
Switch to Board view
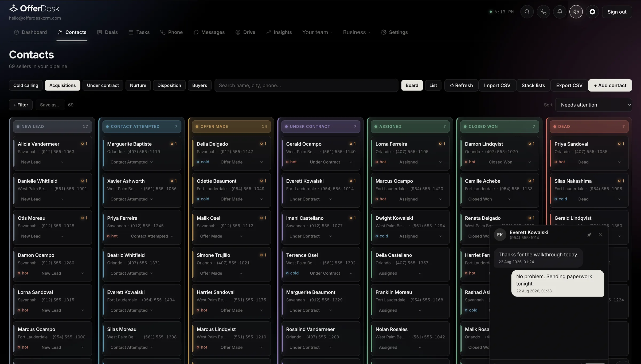pyautogui.click(x=412, y=85)
